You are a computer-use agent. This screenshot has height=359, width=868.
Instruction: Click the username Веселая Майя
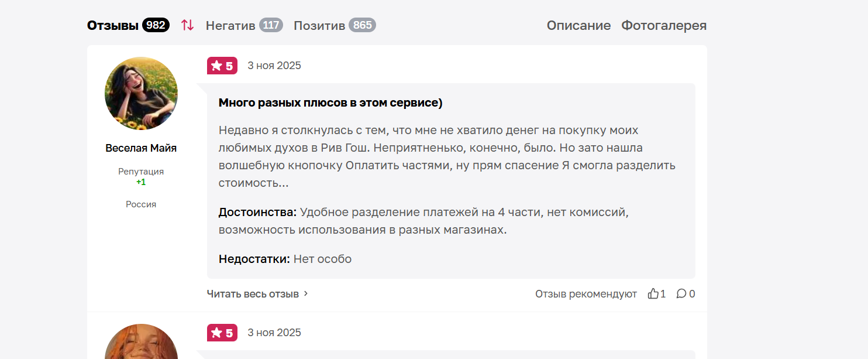point(141,148)
